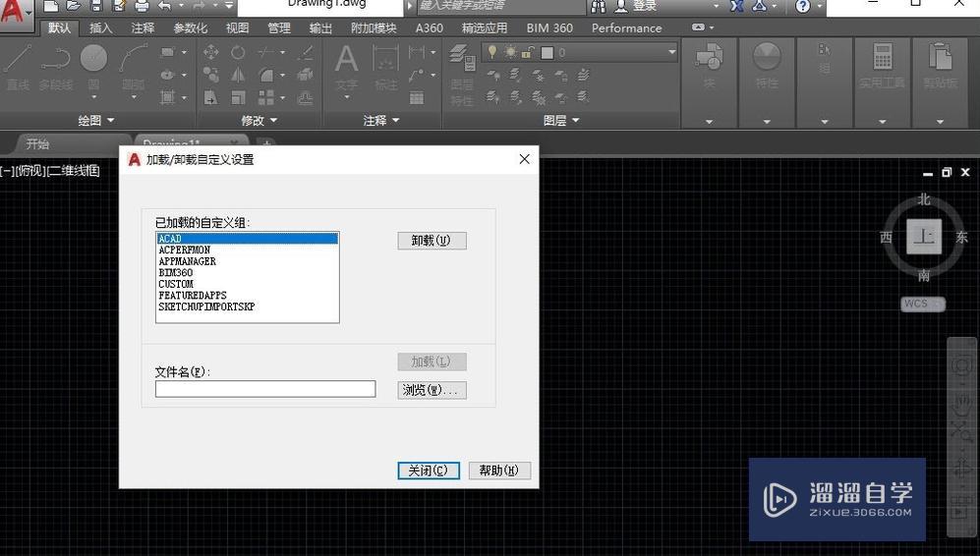Select the Scale tool in Modify panel
This screenshot has width=980, height=556.
[238, 97]
